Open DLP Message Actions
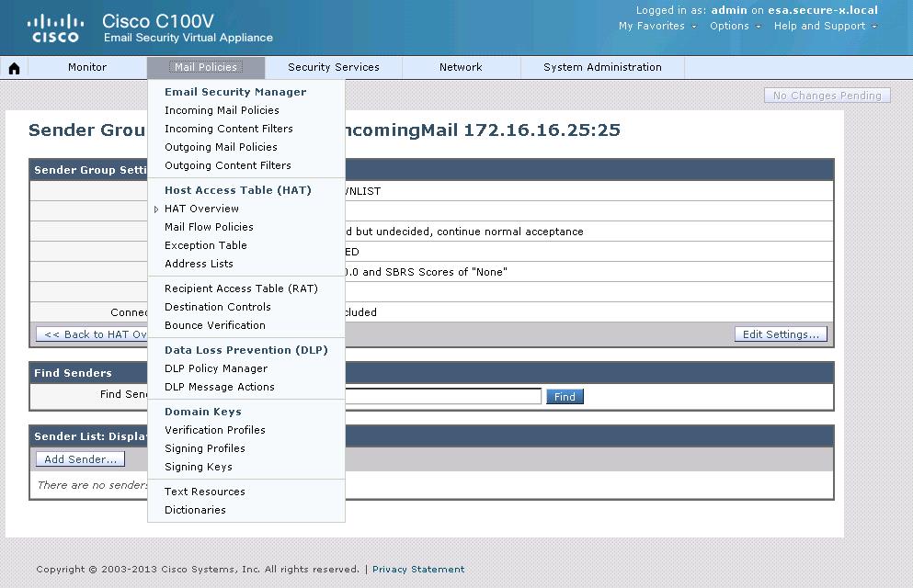Viewport: 913px width, 588px height. pyautogui.click(x=220, y=388)
